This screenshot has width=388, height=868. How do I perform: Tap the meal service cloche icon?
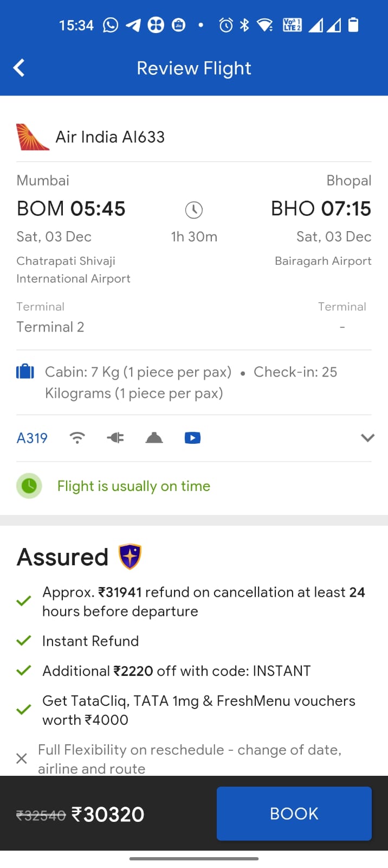(x=154, y=438)
